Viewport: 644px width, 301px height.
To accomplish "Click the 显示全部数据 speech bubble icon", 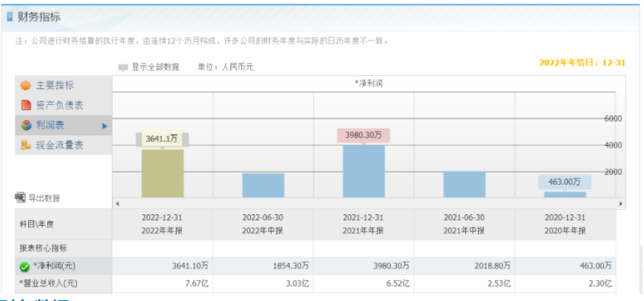I will (x=123, y=68).
